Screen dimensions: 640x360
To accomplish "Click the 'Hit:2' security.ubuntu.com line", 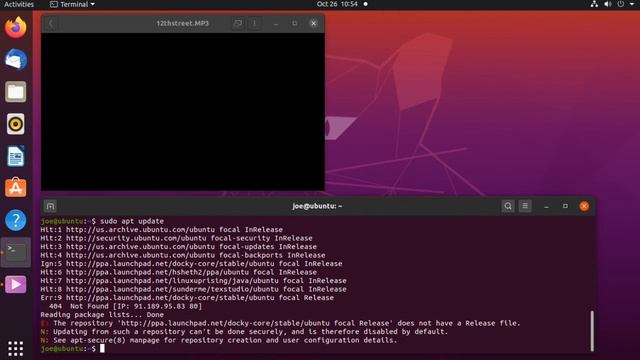I will (176, 238).
